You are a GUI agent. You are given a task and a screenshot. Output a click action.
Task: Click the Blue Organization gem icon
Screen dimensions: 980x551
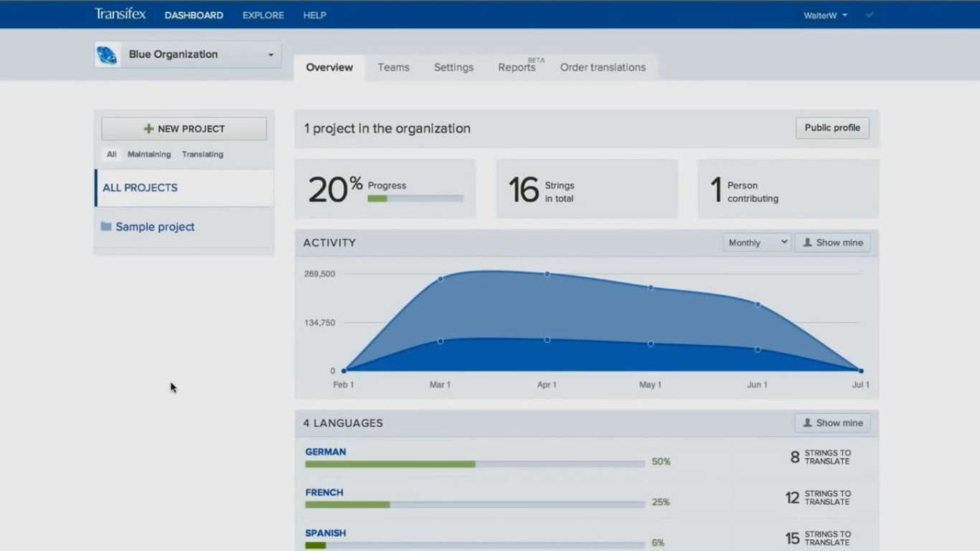(x=108, y=55)
